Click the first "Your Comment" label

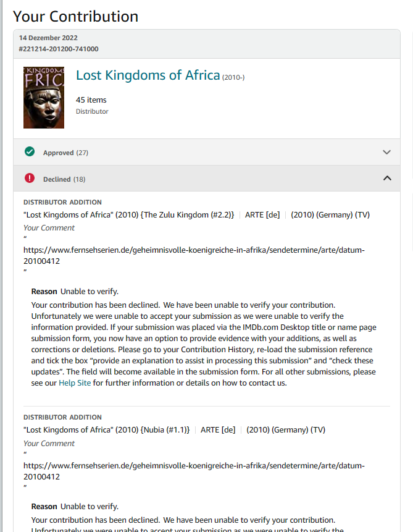tap(49, 228)
